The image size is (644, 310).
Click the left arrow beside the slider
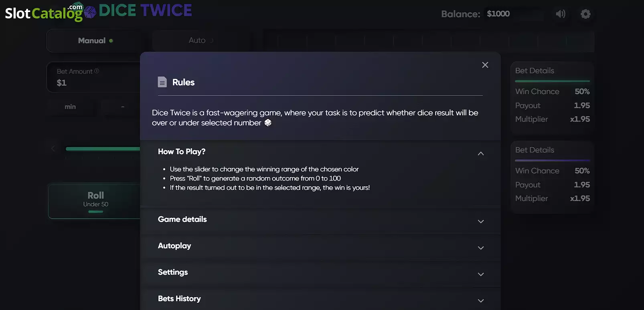tap(53, 149)
